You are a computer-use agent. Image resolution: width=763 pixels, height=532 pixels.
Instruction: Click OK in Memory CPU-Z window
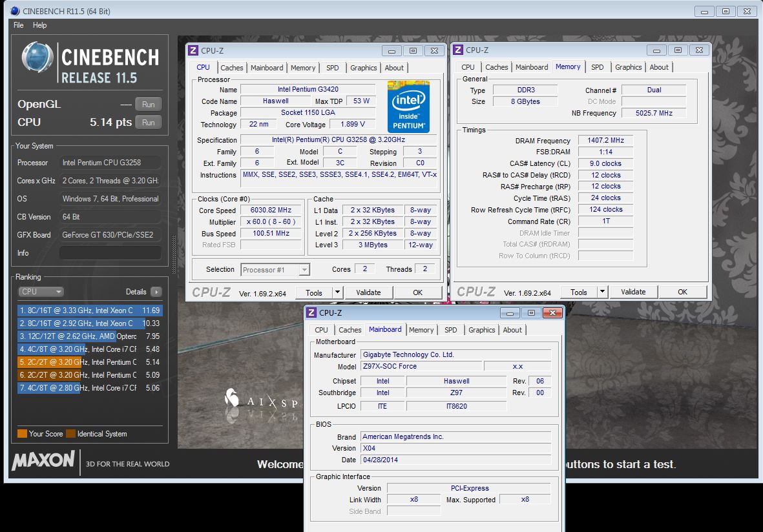point(682,292)
